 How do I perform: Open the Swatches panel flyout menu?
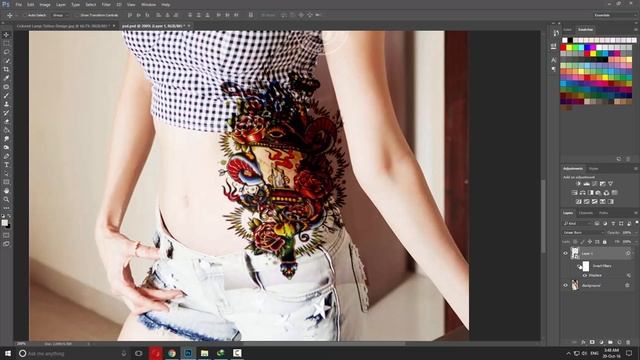click(x=636, y=30)
